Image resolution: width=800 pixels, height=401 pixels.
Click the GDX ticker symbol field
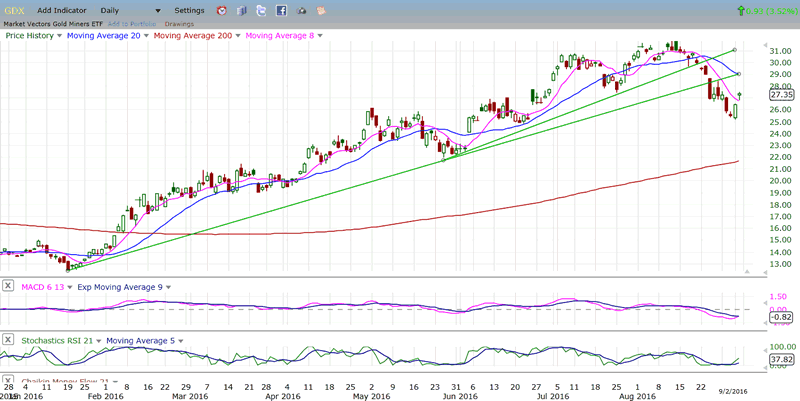point(14,10)
